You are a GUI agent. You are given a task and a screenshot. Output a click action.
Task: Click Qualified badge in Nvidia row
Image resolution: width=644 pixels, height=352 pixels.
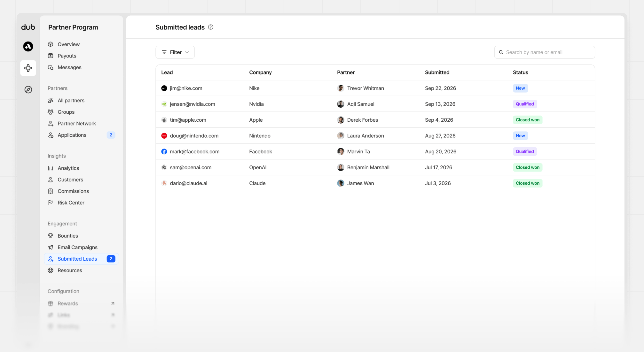(x=525, y=104)
